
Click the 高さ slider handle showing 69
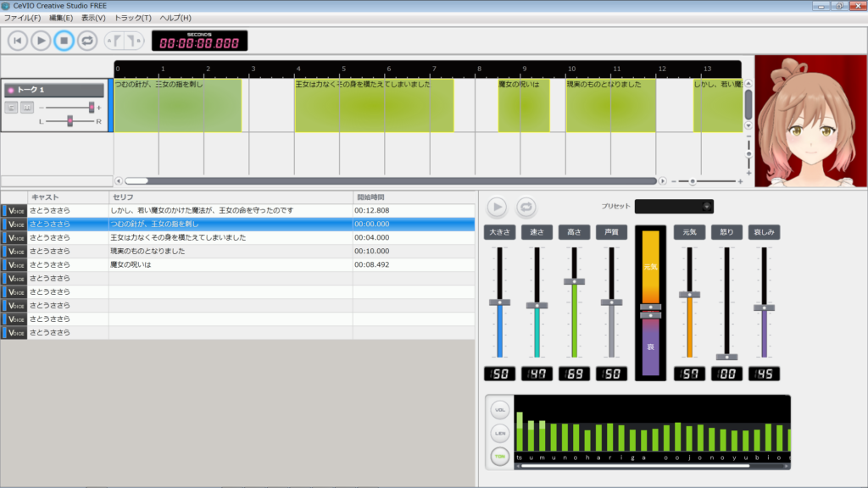point(574,281)
